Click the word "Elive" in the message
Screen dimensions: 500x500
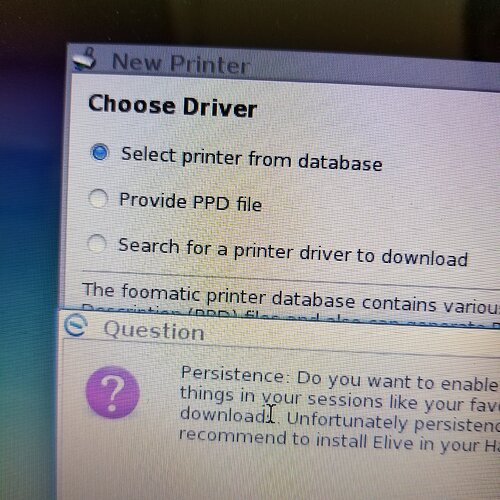point(393,442)
